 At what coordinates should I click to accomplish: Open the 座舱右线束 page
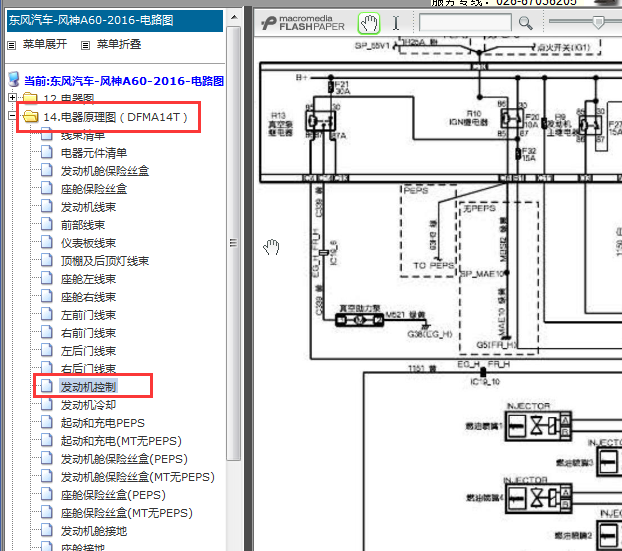(x=88, y=297)
